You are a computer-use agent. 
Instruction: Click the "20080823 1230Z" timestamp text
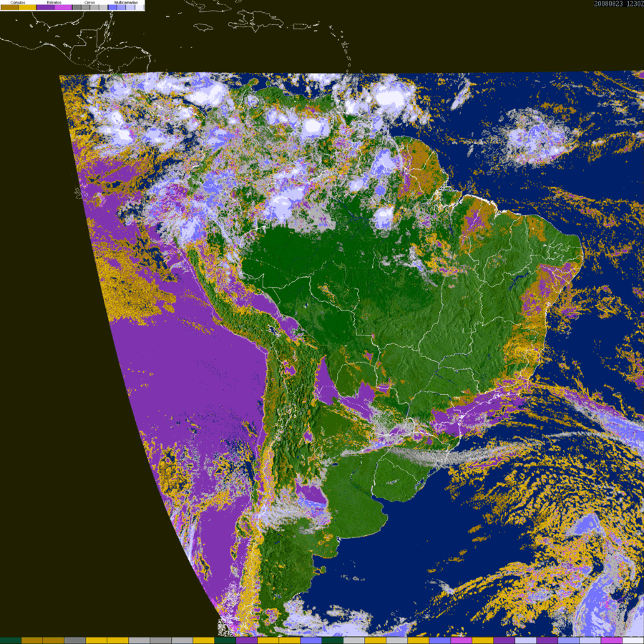tap(618, 4)
